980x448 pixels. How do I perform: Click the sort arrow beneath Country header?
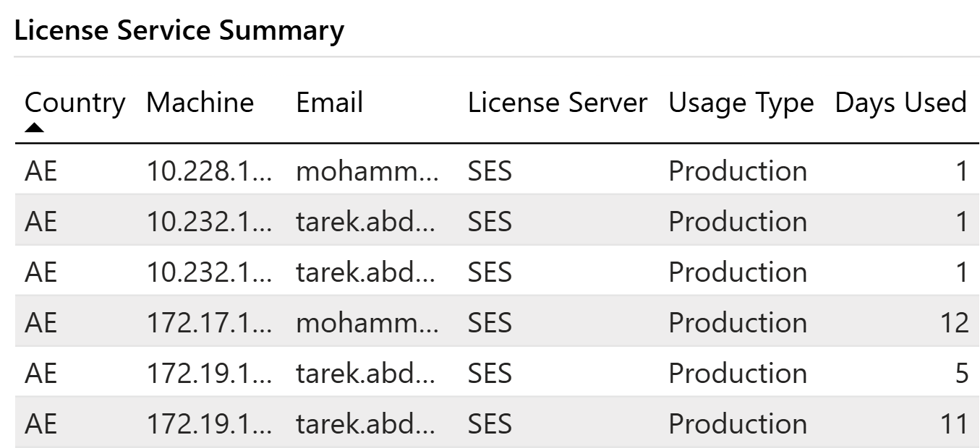pyautogui.click(x=35, y=129)
